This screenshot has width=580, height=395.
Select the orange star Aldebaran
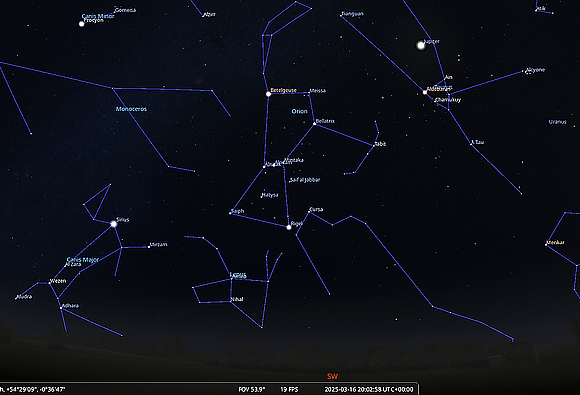click(x=425, y=92)
